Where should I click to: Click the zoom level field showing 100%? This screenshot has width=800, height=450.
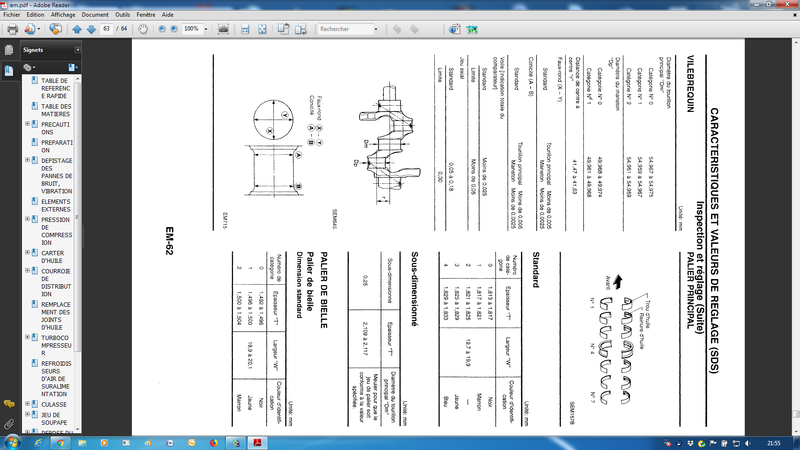tap(192, 29)
